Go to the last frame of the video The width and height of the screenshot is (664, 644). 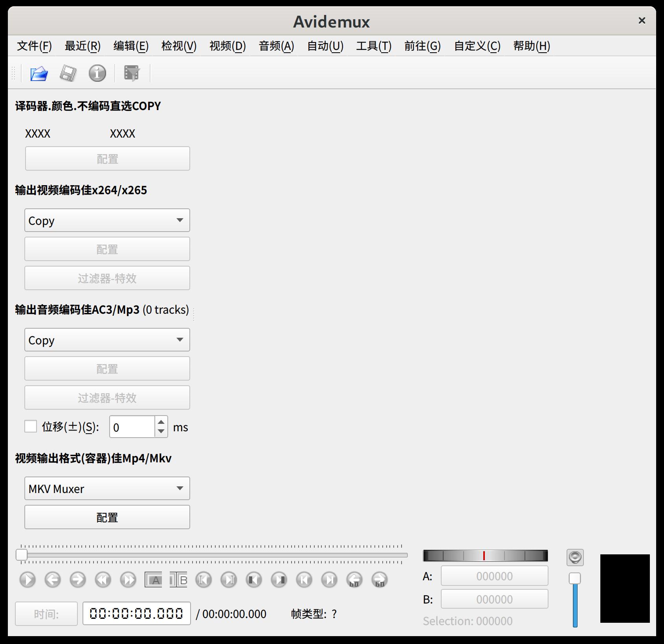click(x=329, y=580)
